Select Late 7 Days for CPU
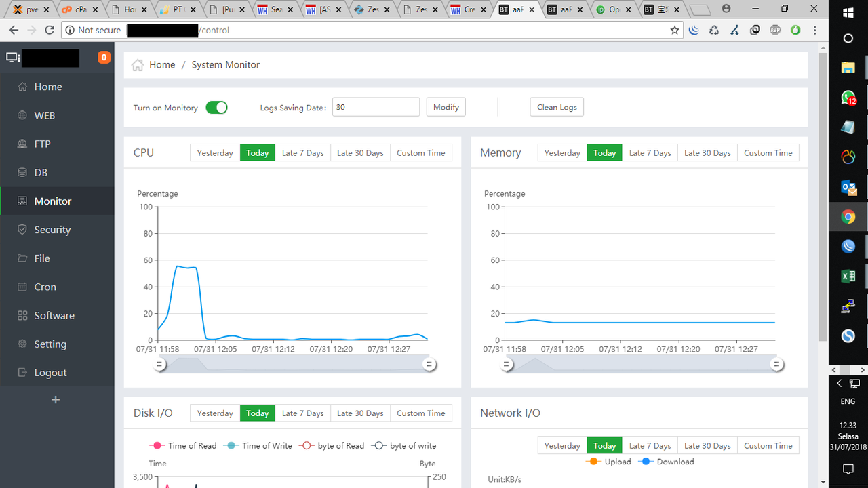Screen dimensions: 868x488 (302, 153)
